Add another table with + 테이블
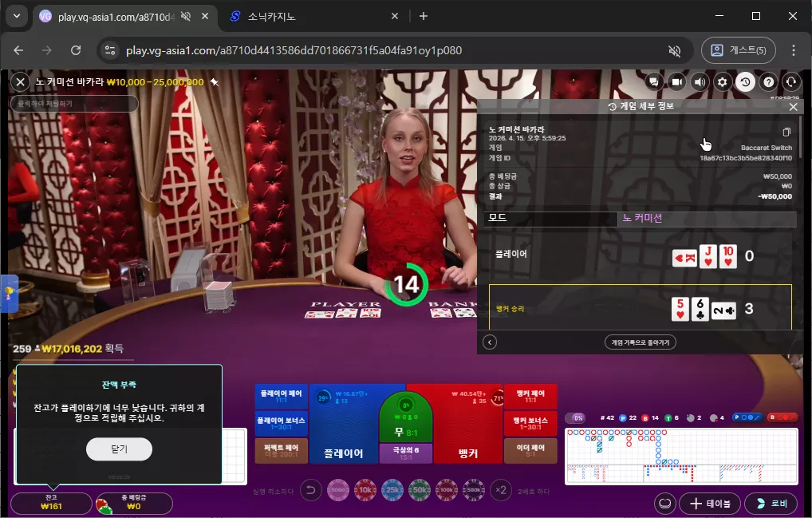The height and width of the screenshot is (518, 812). 710,503
